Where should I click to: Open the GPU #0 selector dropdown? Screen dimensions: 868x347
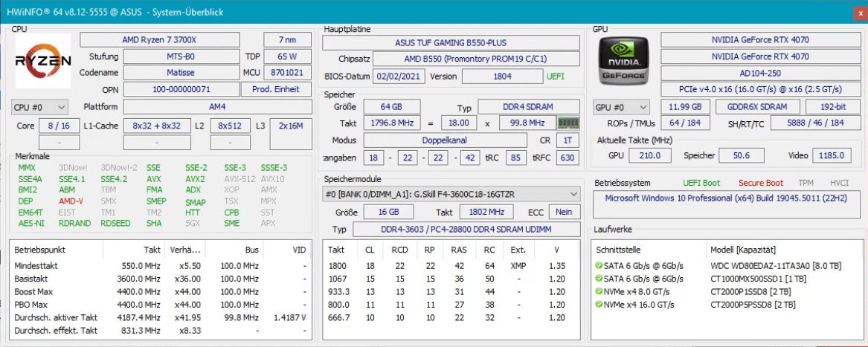point(621,107)
